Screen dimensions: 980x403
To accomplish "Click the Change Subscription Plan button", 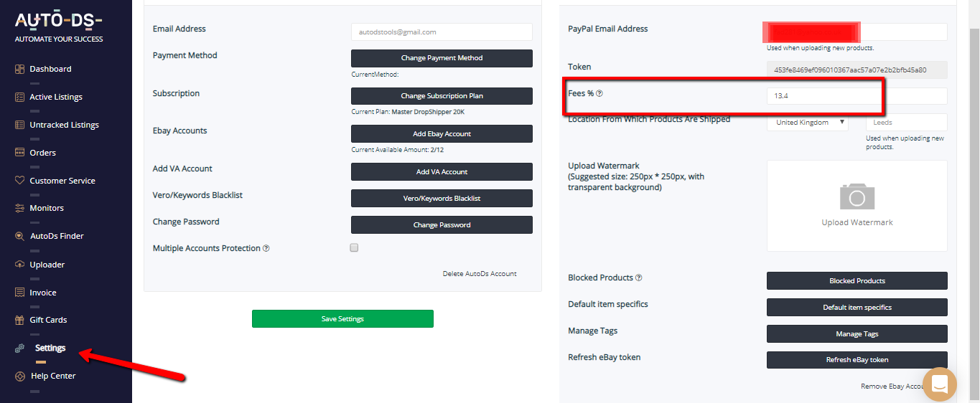I will click(442, 96).
